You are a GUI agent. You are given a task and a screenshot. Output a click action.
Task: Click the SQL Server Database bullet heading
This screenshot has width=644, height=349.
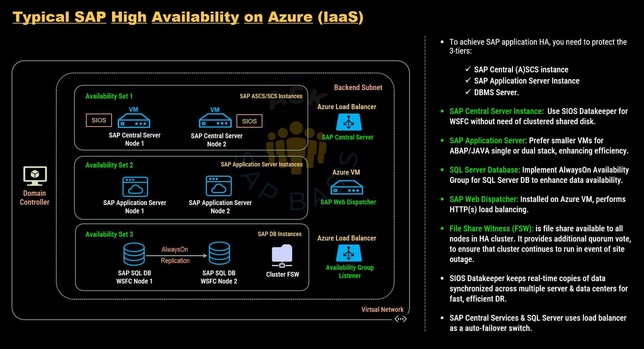(x=485, y=170)
